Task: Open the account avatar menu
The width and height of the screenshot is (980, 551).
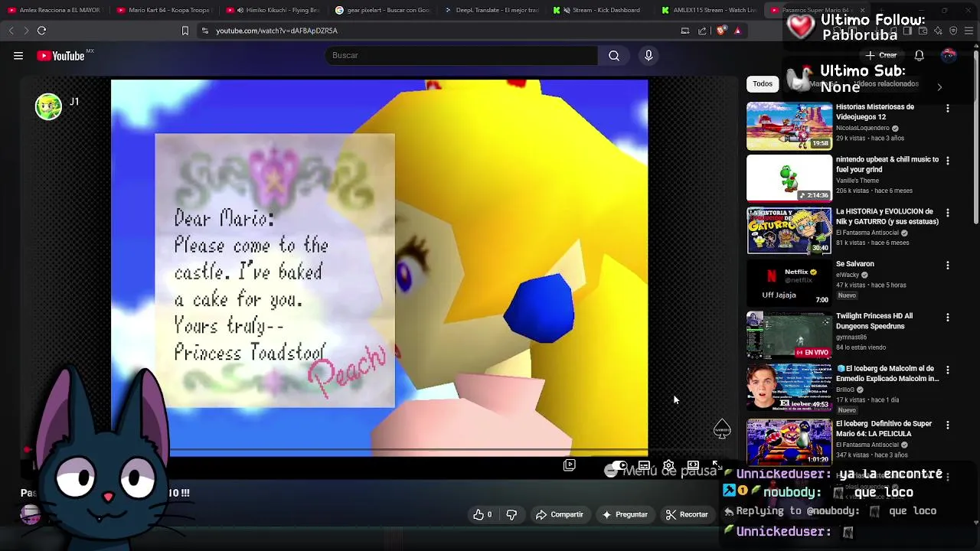Action: point(949,55)
